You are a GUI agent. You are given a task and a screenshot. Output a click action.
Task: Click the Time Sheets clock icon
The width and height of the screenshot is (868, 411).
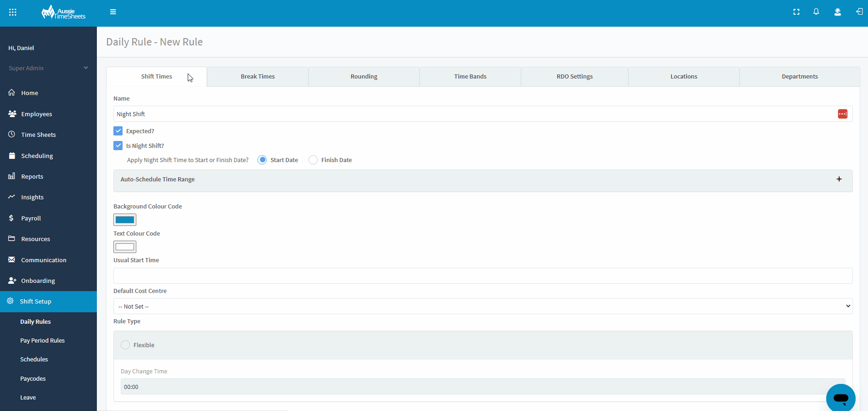tap(12, 134)
